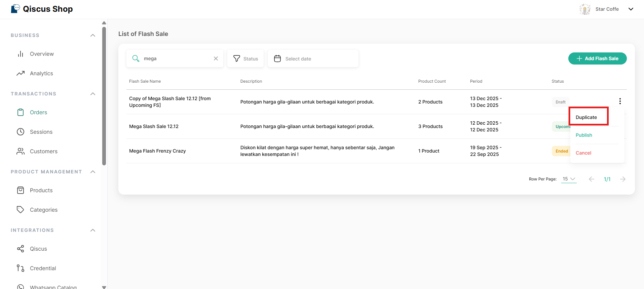The width and height of the screenshot is (644, 289).
Task: Open the Status filter
Action: pos(245,58)
